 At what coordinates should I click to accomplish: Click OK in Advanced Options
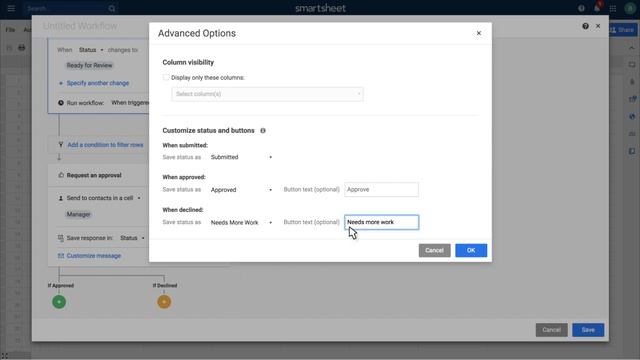pyautogui.click(x=471, y=250)
